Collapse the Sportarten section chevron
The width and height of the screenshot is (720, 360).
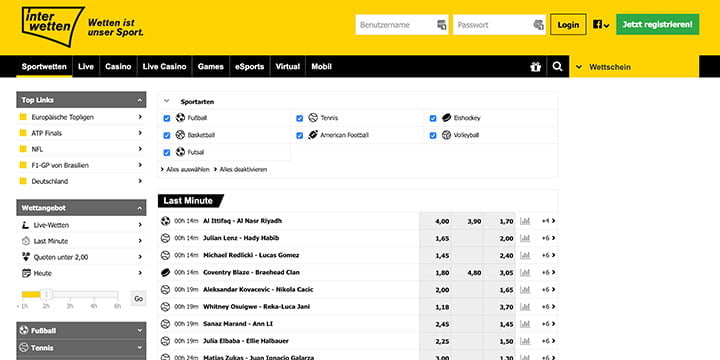167,101
